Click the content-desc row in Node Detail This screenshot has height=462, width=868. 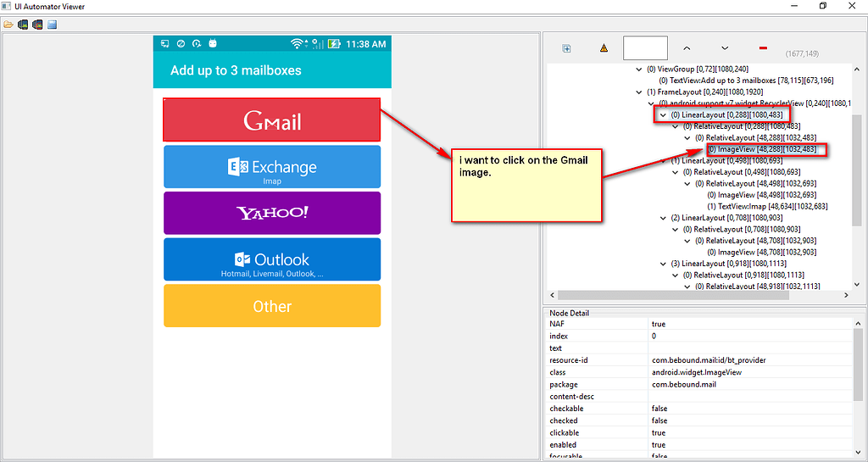[699, 396]
